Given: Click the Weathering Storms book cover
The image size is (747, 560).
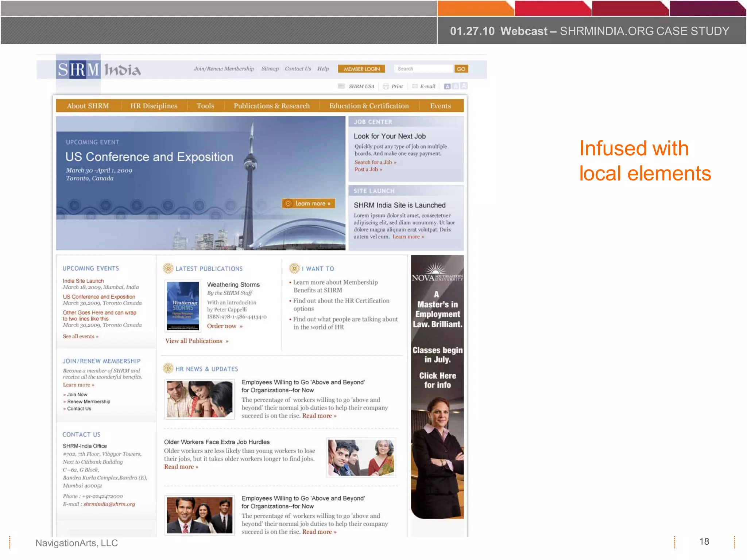Looking at the screenshot, I should click(x=183, y=306).
